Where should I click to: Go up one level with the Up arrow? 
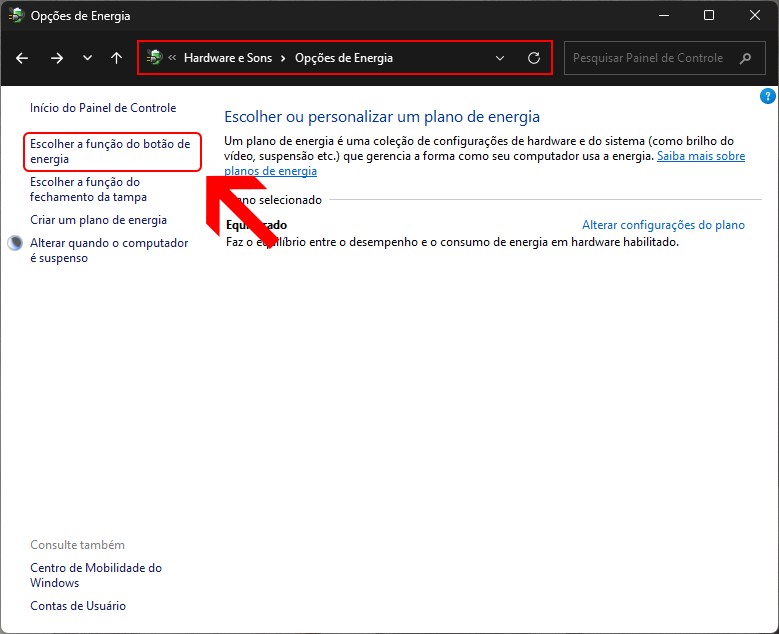tap(116, 58)
